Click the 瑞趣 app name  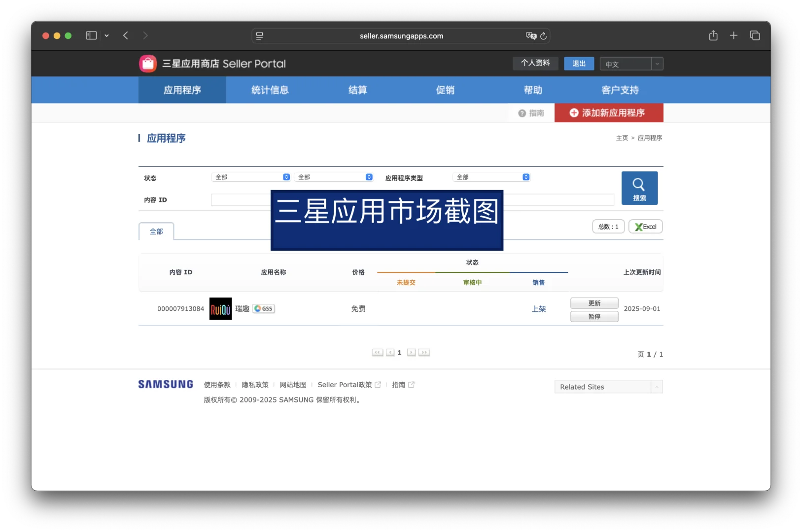coord(242,309)
